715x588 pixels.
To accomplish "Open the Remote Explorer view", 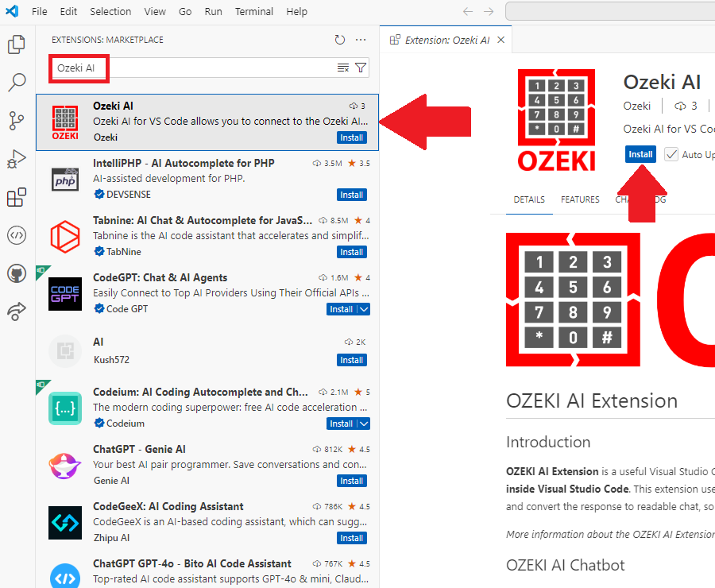I will [x=17, y=235].
